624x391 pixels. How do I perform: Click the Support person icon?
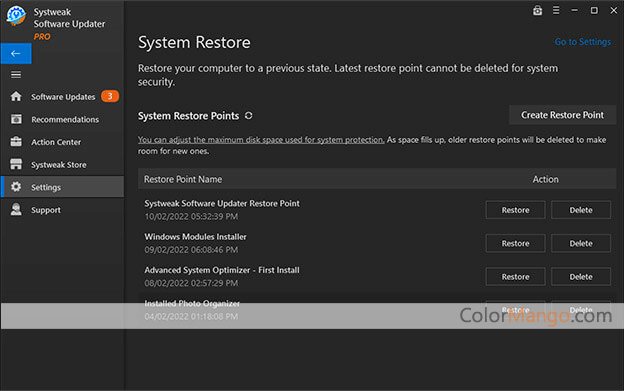[16, 209]
